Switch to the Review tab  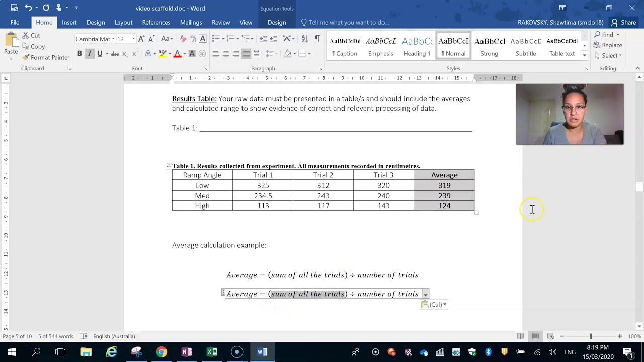(x=221, y=22)
